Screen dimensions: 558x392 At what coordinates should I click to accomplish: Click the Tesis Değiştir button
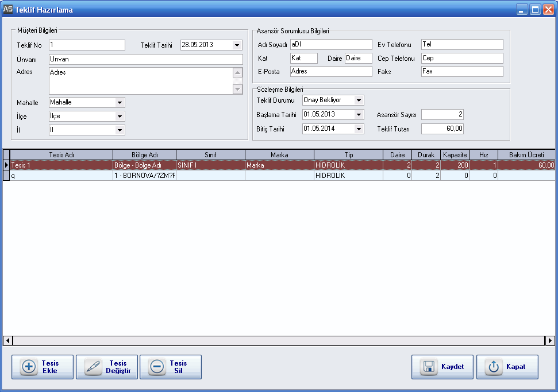click(107, 367)
